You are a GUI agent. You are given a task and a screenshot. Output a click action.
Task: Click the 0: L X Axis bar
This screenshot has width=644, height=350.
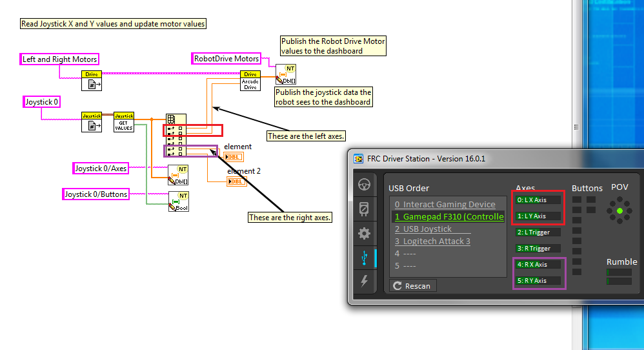(538, 200)
